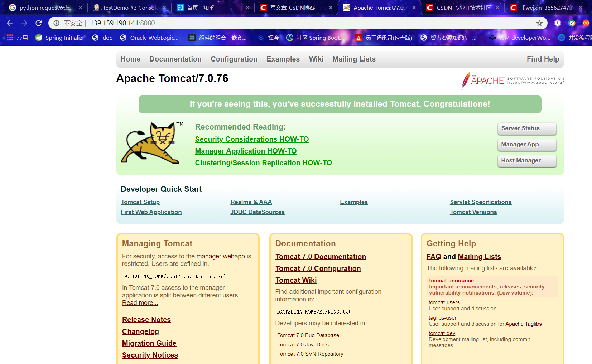592x364 pixels.
Task: Close the 写文章-CSDN博客 tab
Action: (x=331, y=8)
